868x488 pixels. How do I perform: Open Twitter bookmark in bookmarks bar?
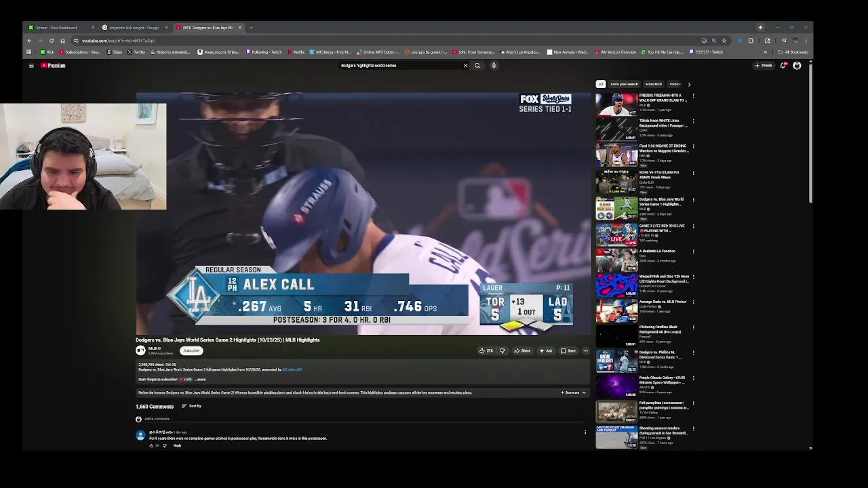coord(136,52)
